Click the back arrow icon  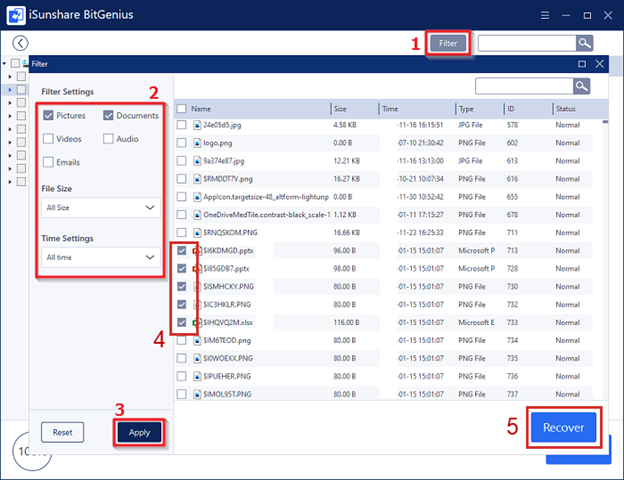pyautogui.click(x=20, y=43)
